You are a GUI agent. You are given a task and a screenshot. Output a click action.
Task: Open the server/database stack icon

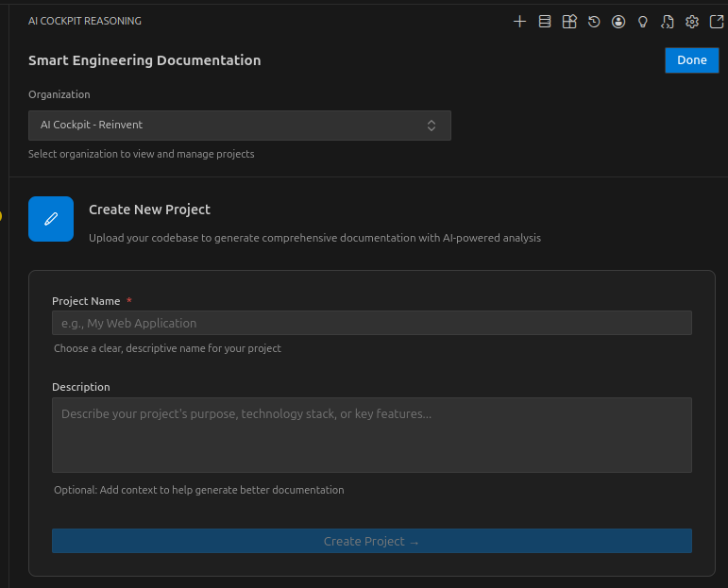[x=545, y=22]
